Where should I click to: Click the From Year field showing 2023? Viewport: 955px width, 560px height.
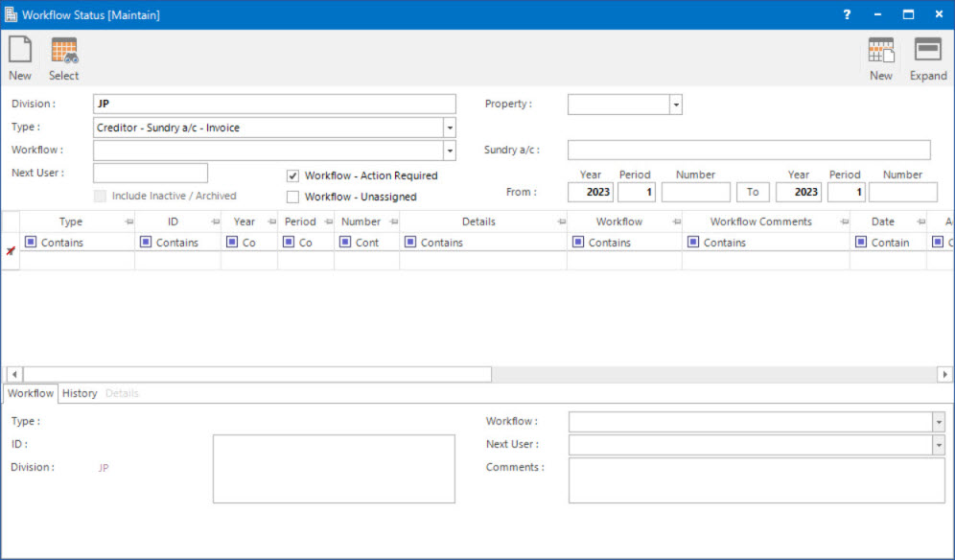(591, 191)
